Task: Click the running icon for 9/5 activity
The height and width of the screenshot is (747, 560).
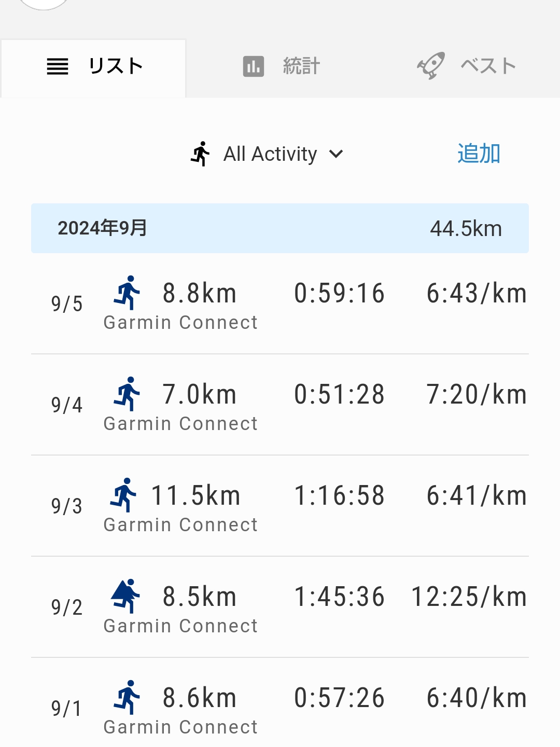Action: 127,293
